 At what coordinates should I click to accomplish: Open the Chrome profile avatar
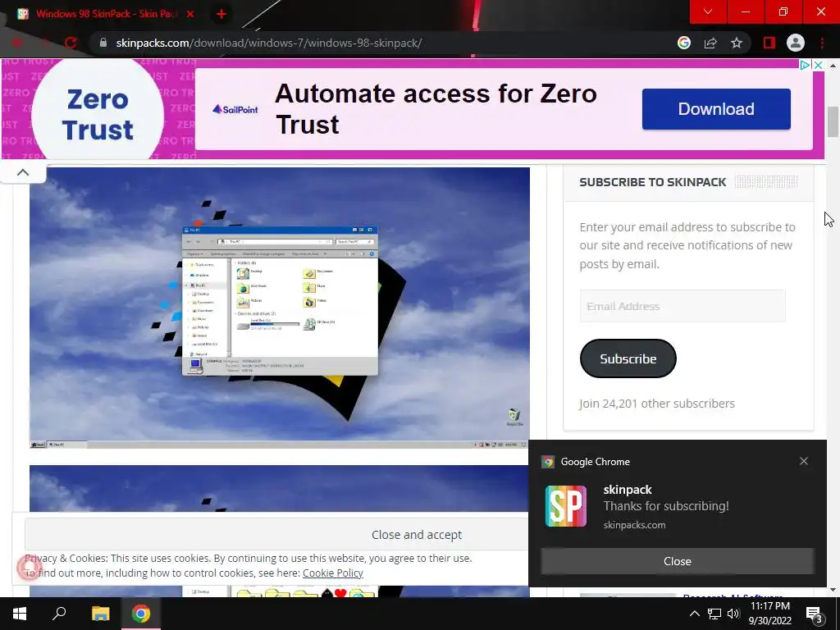pyautogui.click(x=796, y=43)
